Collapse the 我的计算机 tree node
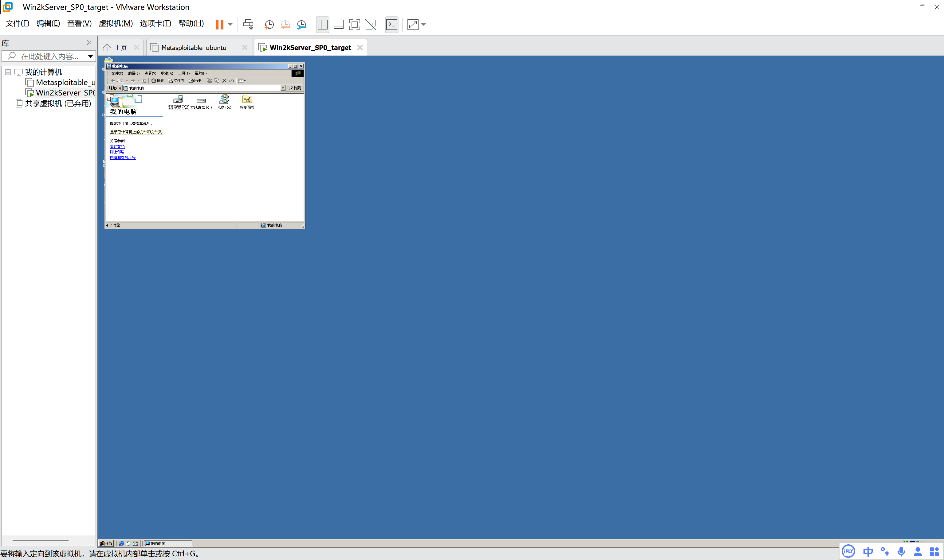The width and height of the screenshot is (944, 560). tap(8, 72)
